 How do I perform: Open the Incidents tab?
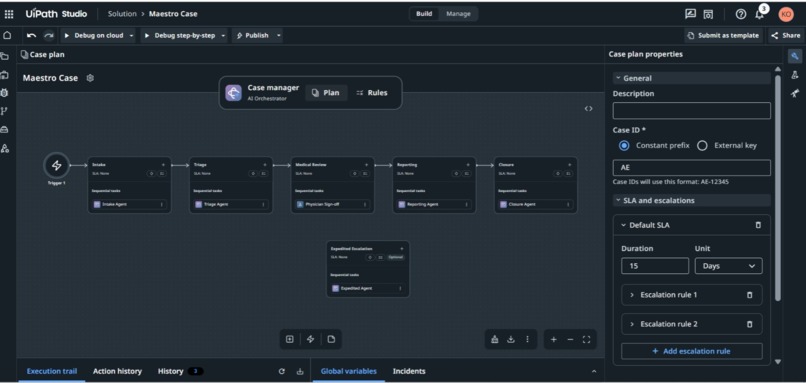point(409,371)
